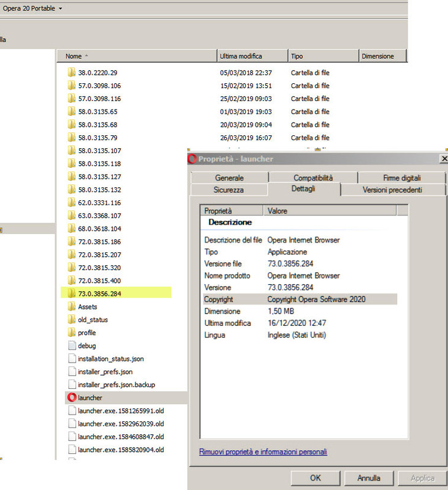Select the Tipo Applicazione row

click(x=300, y=252)
